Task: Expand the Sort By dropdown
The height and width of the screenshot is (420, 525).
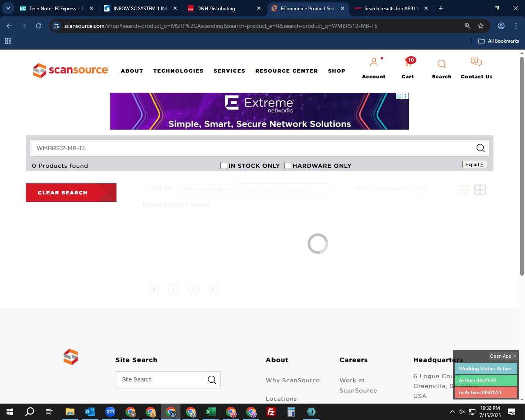Action: pyautogui.click(x=205, y=189)
